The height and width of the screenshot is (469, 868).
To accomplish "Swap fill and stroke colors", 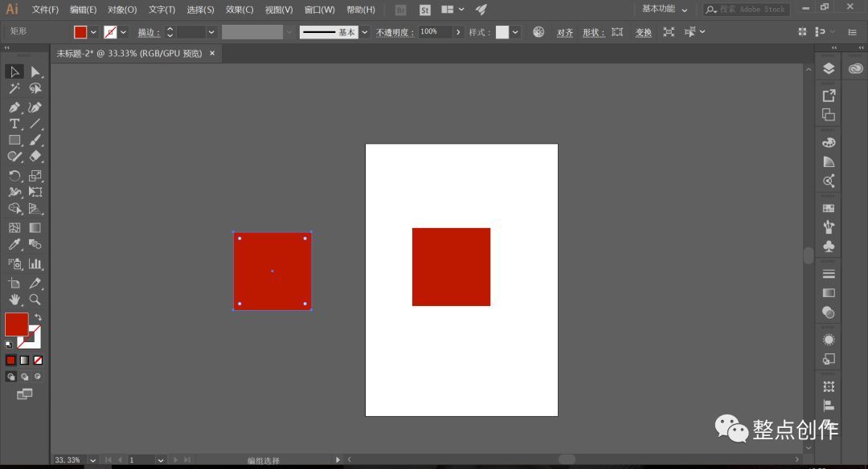I will [38, 317].
